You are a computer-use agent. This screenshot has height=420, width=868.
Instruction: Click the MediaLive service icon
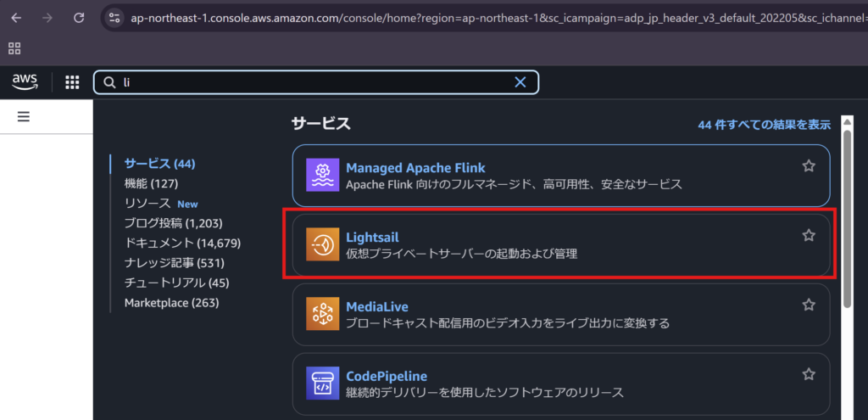click(x=322, y=314)
